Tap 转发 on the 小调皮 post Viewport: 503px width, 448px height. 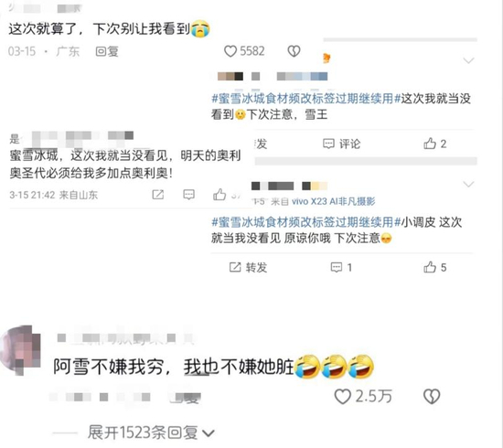click(248, 267)
